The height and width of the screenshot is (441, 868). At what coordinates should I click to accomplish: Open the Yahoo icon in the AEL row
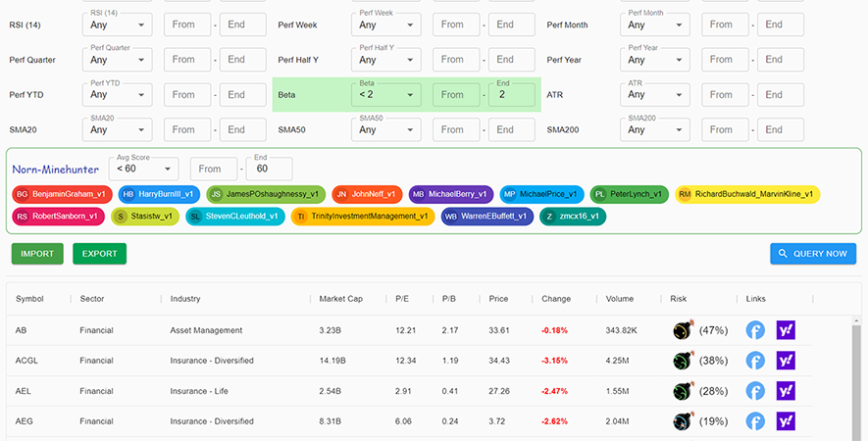click(786, 391)
